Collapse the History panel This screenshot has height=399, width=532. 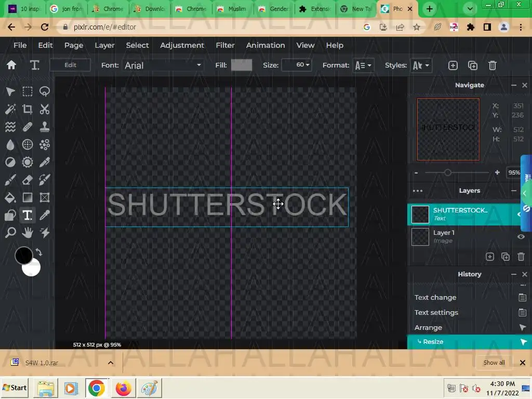tap(514, 274)
